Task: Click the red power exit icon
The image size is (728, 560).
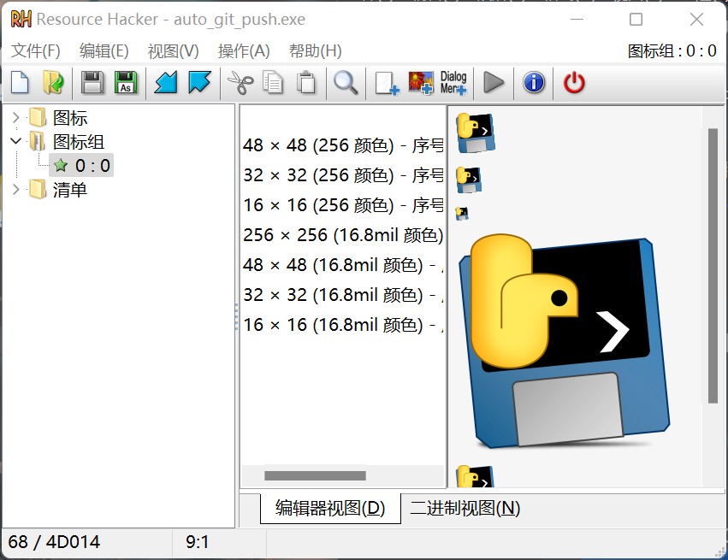Action: (574, 83)
